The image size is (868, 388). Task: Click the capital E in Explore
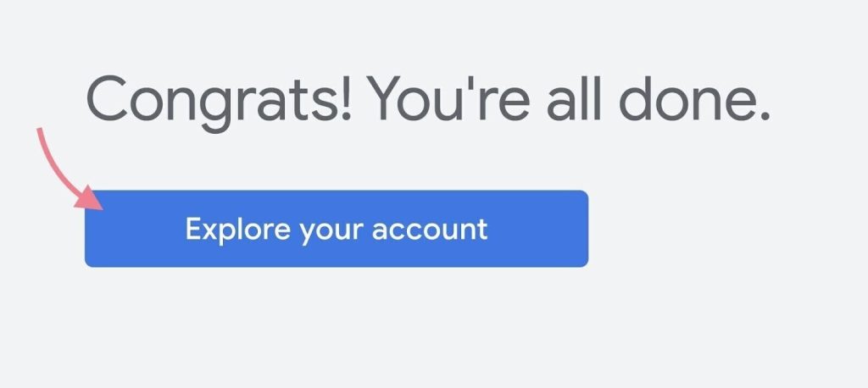[192, 228]
